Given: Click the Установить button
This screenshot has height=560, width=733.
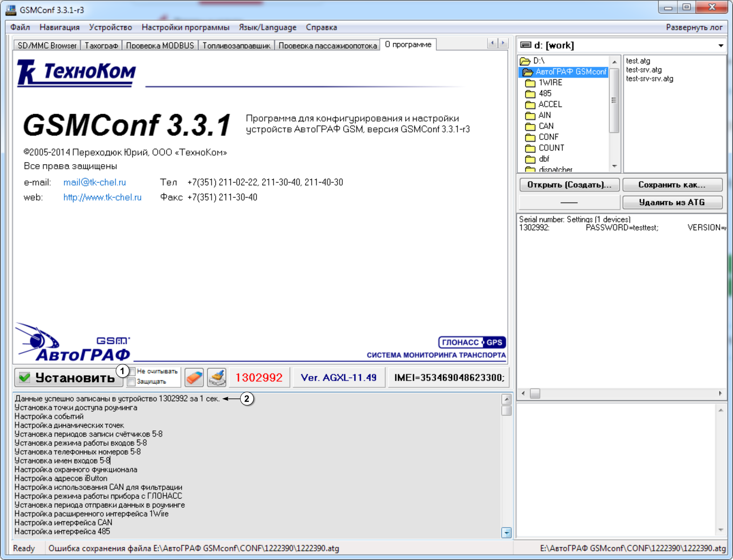Looking at the screenshot, I should (x=69, y=378).
